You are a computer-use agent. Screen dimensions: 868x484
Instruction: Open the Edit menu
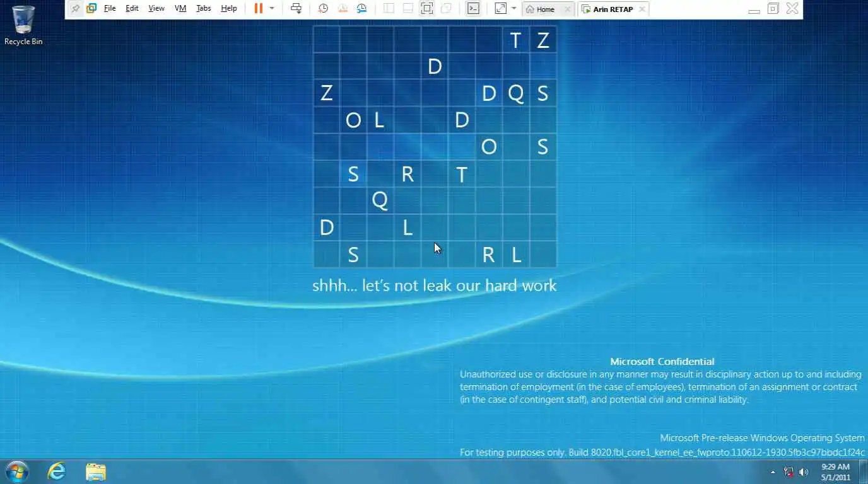(132, 9)
